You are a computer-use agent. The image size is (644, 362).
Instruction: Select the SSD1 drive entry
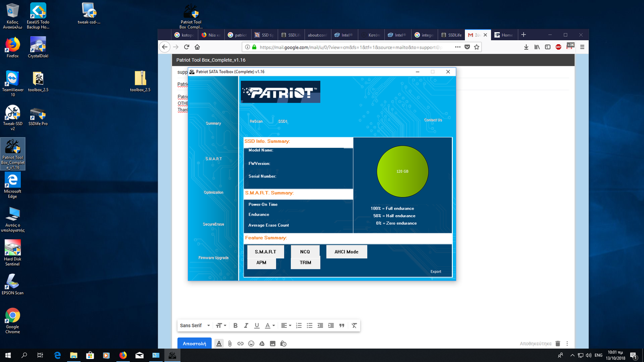[x=283, y=121]
